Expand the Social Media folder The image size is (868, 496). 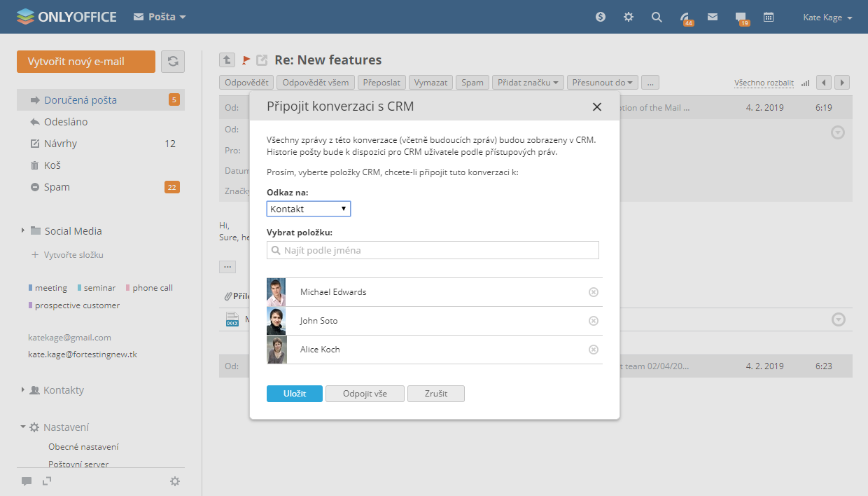point(23,230)
